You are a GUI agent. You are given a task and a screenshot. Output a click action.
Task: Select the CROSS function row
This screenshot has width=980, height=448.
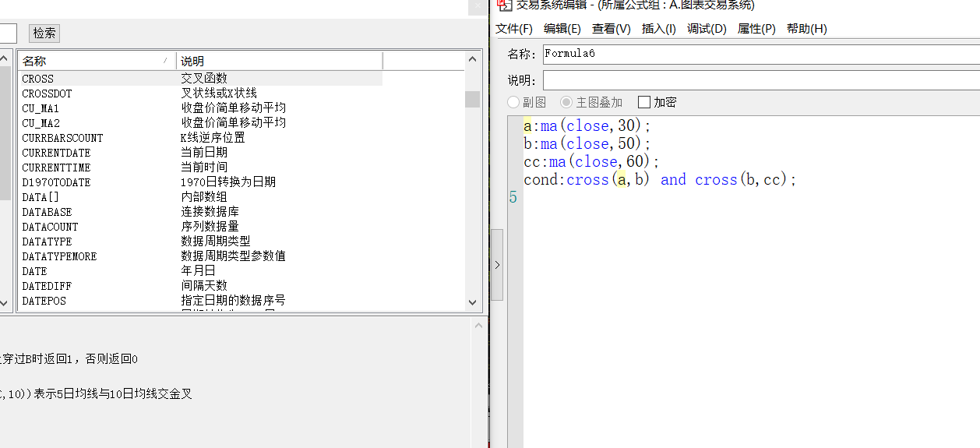(200, 79)
